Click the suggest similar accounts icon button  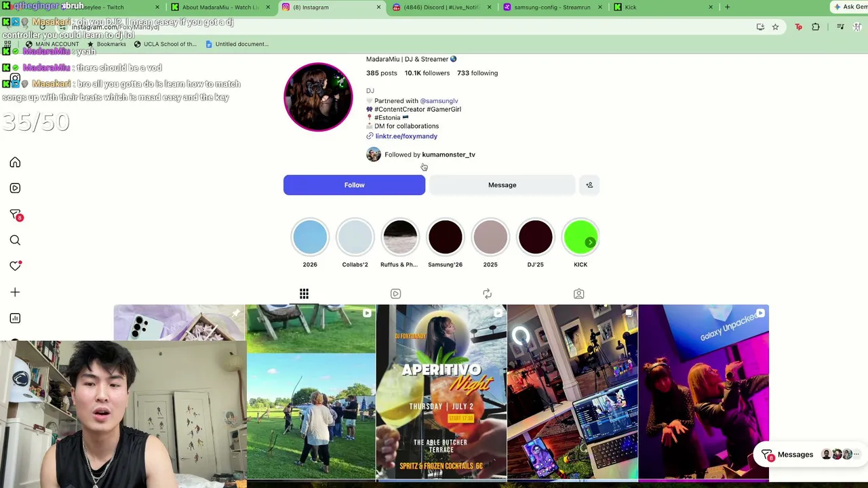pyautogui.click(x=589, y=185)
